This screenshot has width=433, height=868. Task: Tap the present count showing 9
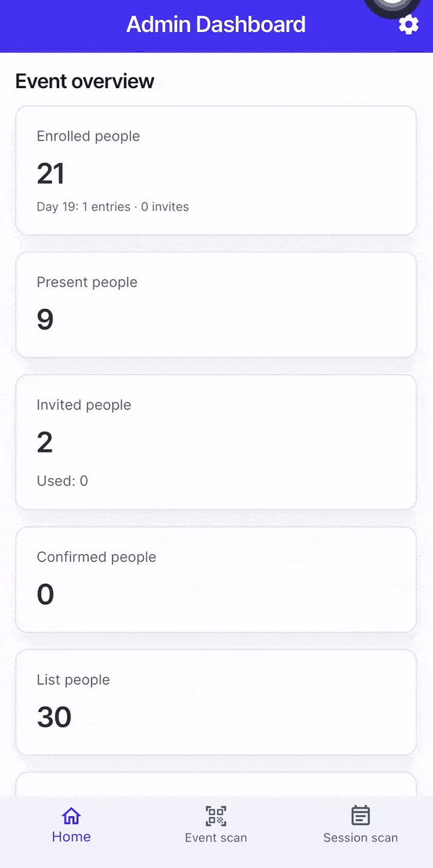pyautogui.click(x=45, y=319)
